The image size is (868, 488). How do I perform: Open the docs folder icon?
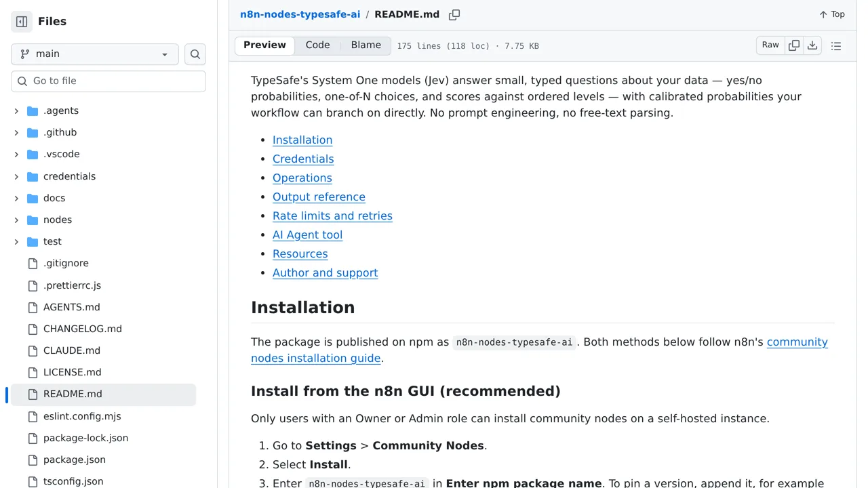pyautogui.click(x=33, y=198)
